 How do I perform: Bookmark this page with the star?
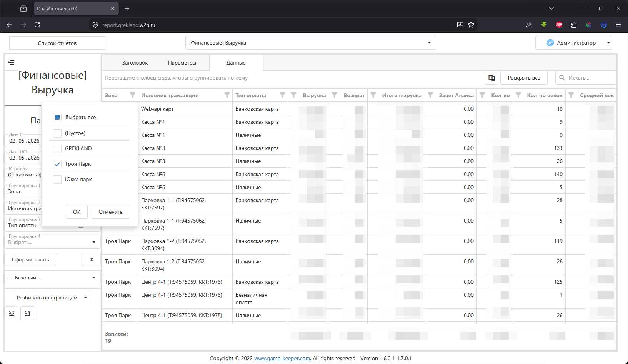471,25
